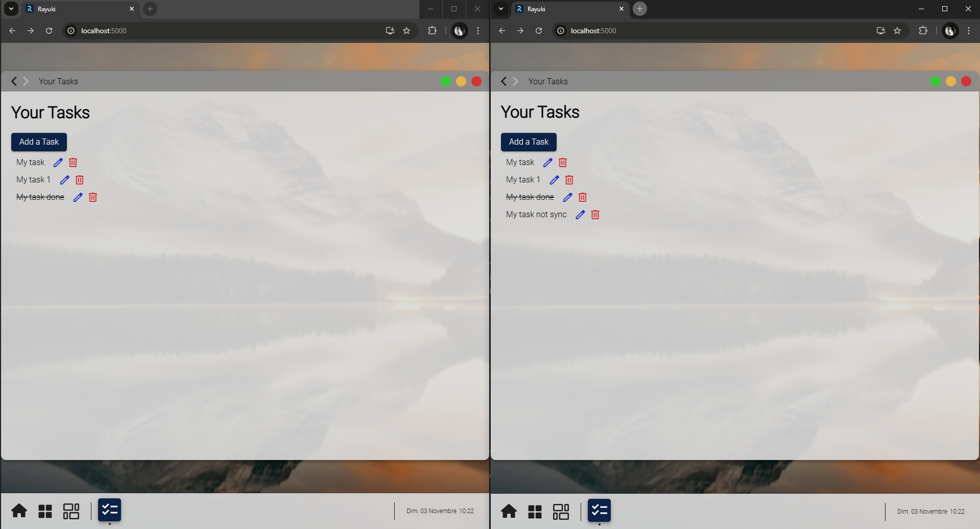Delete 'My task 1' in right window

569,180
